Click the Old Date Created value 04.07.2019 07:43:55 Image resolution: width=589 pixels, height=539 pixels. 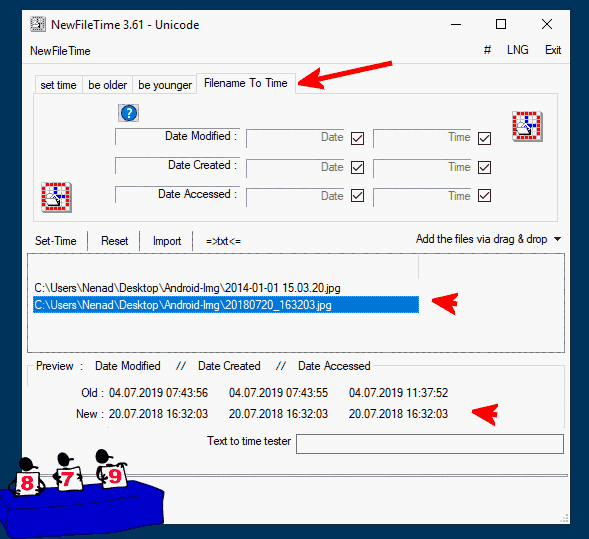pyautogui.click(x=278, y=393)
